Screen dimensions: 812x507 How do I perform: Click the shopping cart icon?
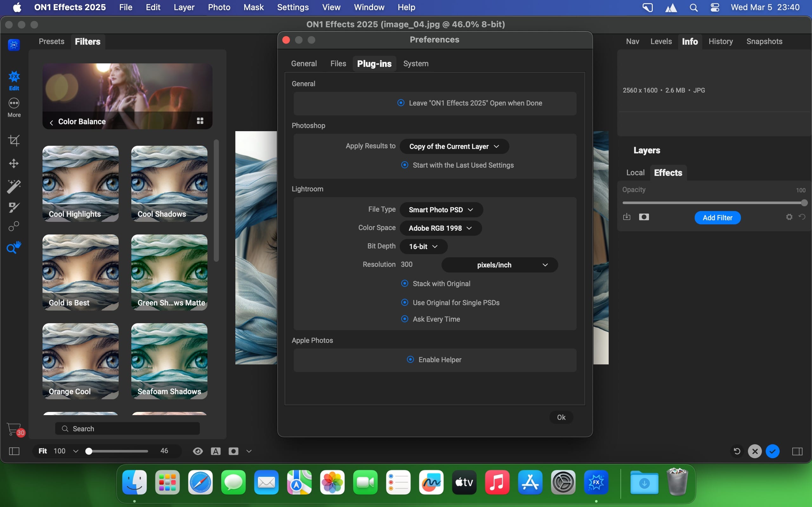click(x=14, y=429)
